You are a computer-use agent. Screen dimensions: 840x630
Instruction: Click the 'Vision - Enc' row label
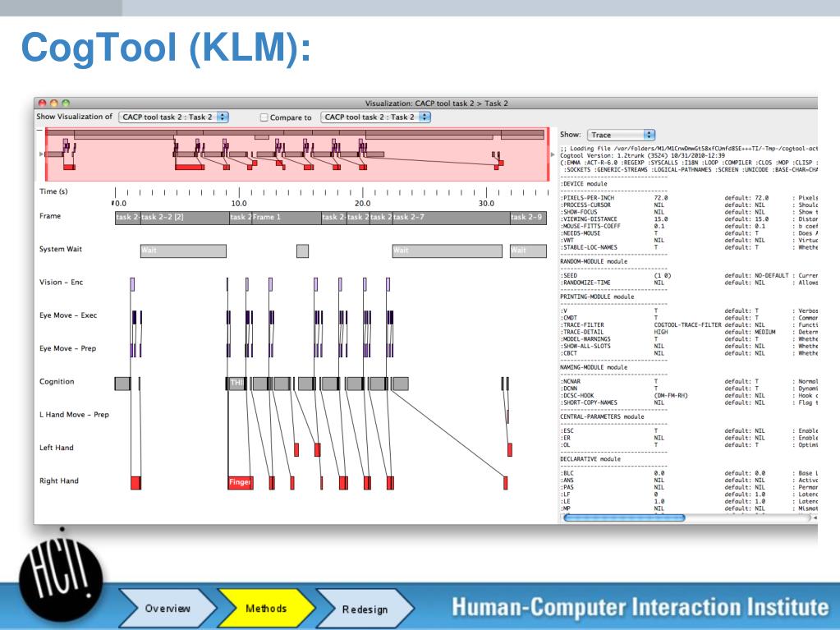point(61,283)
